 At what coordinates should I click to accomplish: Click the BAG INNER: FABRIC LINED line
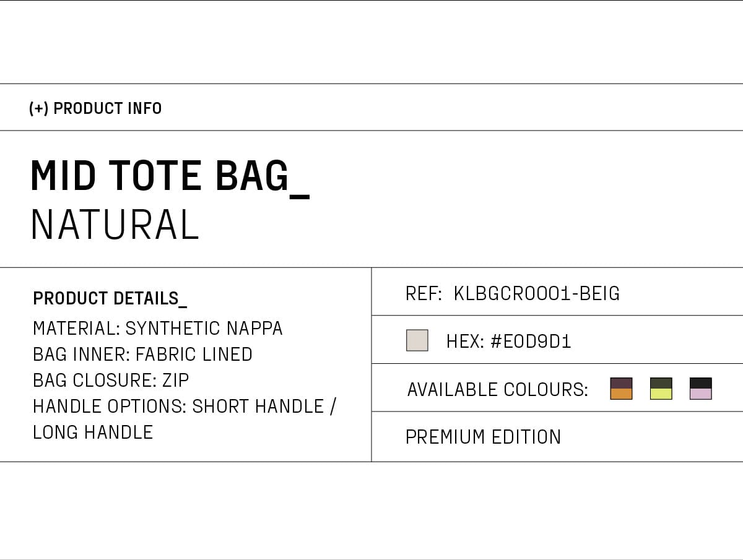point(142,354)
